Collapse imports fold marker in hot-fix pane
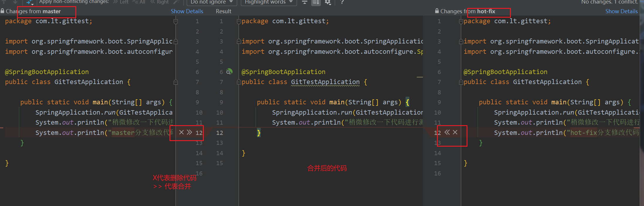 coord(461,41)
